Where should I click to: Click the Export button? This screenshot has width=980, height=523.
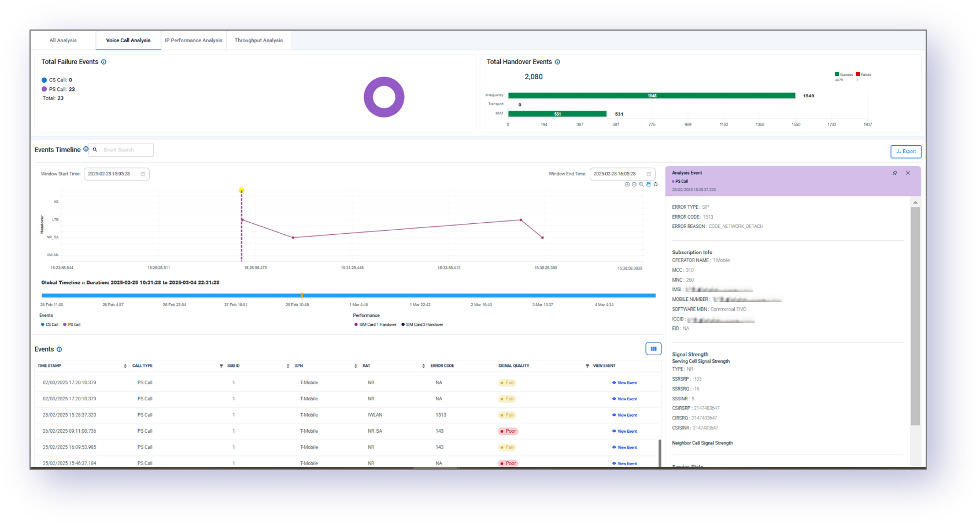pyautogui.click(x=905, y=152)
